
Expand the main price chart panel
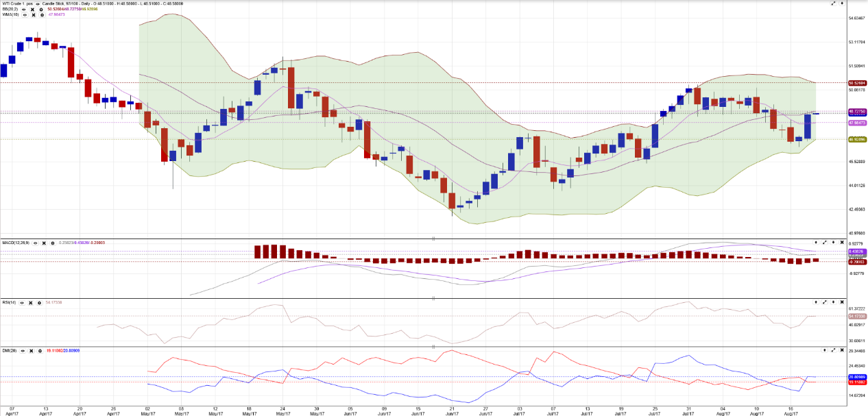tap(833, 3)
